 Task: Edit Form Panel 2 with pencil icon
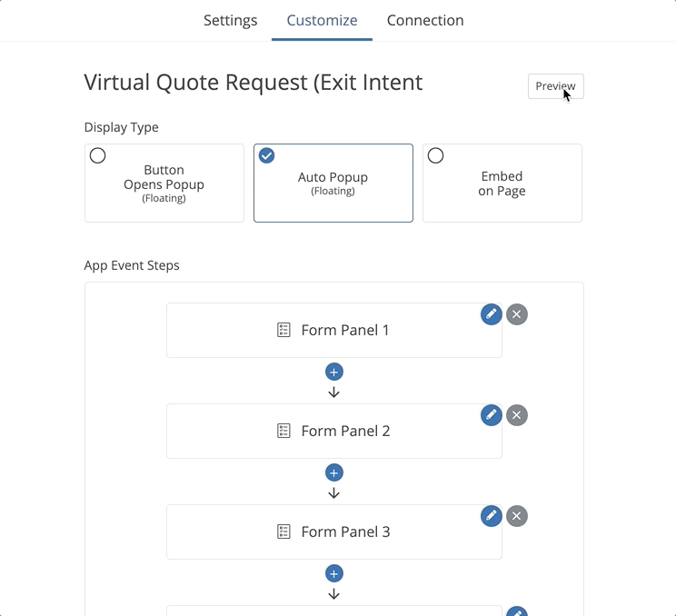pos(492,415)
